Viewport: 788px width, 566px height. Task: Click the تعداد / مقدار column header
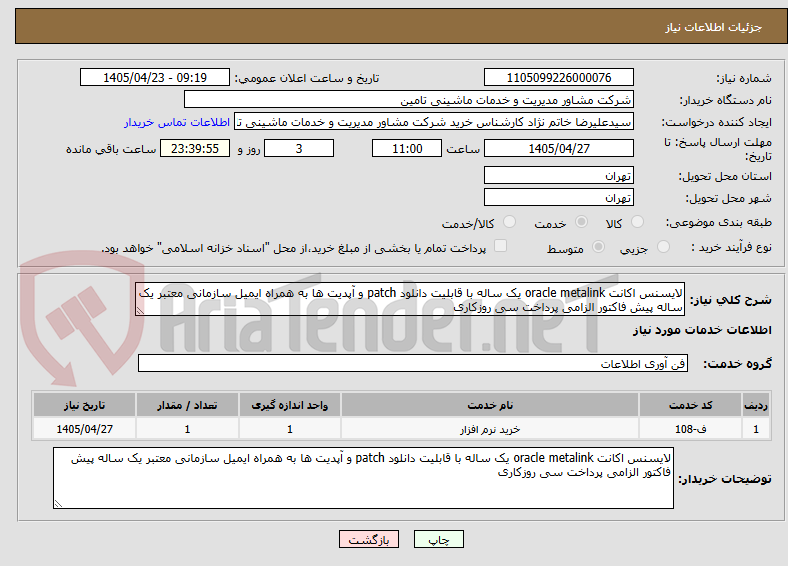(x=187, y=405)
